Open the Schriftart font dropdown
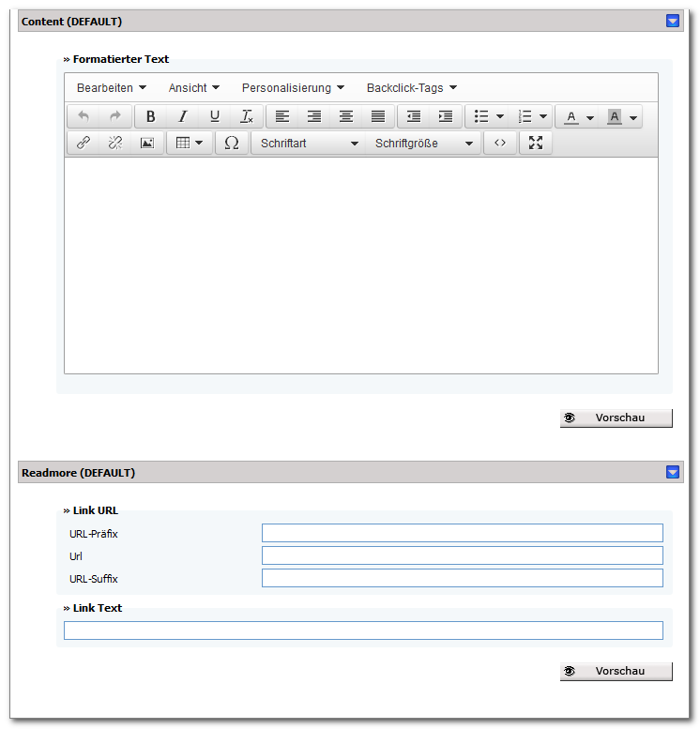Screen dimensions: 700x729 point(309,144)
